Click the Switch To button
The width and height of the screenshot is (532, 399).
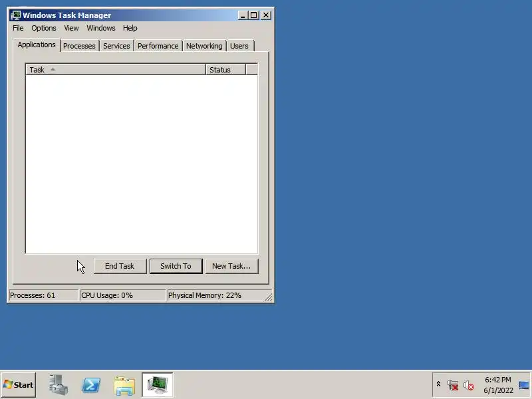[176, 266]
